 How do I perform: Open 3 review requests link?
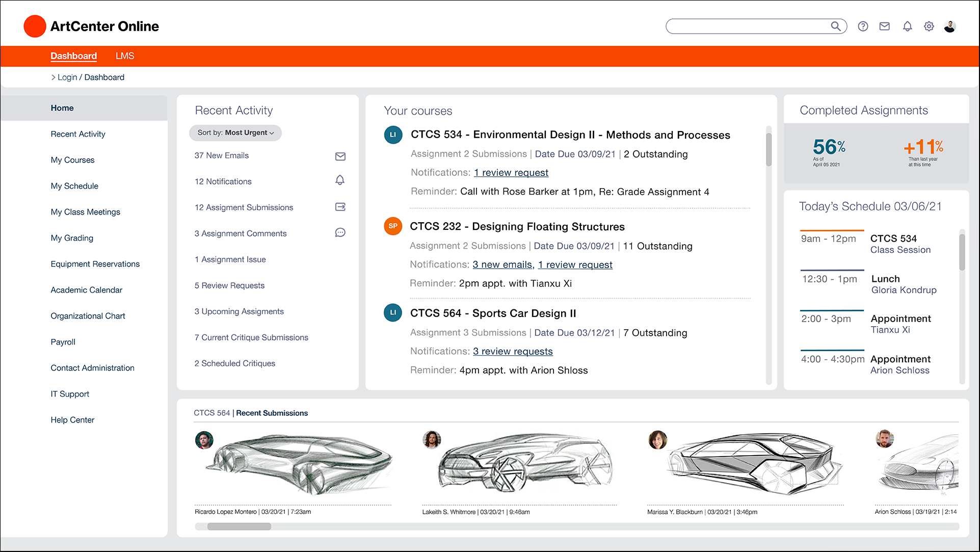point(513,352)
